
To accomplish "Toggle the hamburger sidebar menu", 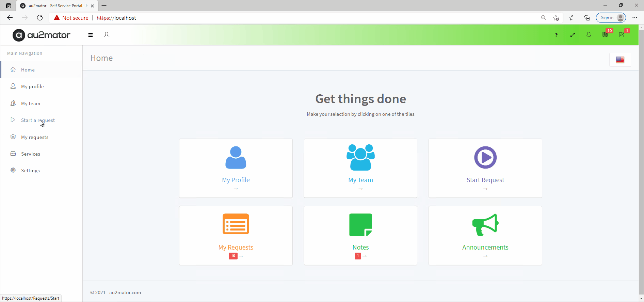I will [91, 35].
